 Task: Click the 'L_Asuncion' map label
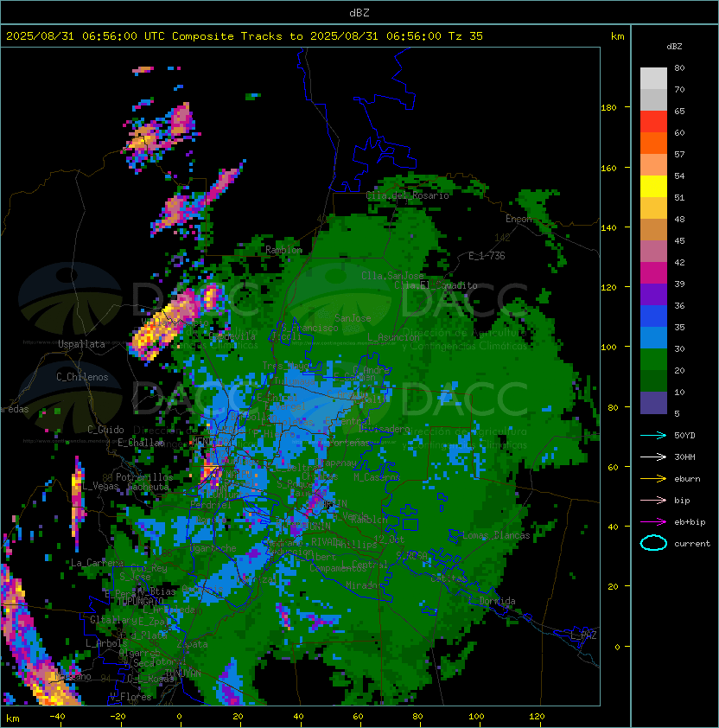(x=393, y=337)
